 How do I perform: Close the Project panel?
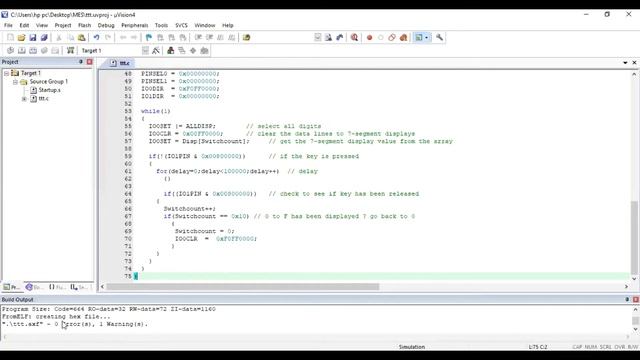[89, 62]
